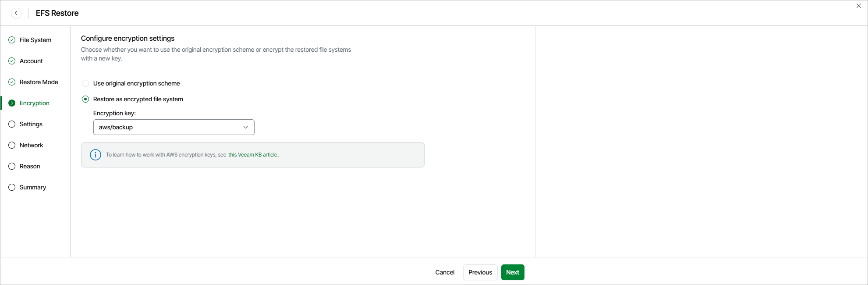Cancel the EFS Restore wizard
This screenshot has width=868, height=285.
pos(445,272)
